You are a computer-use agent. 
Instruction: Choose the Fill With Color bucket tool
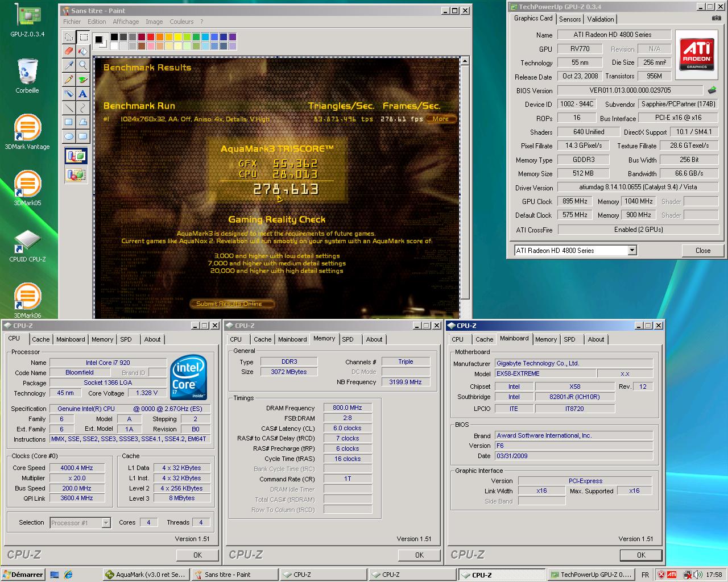click(83, 51)
